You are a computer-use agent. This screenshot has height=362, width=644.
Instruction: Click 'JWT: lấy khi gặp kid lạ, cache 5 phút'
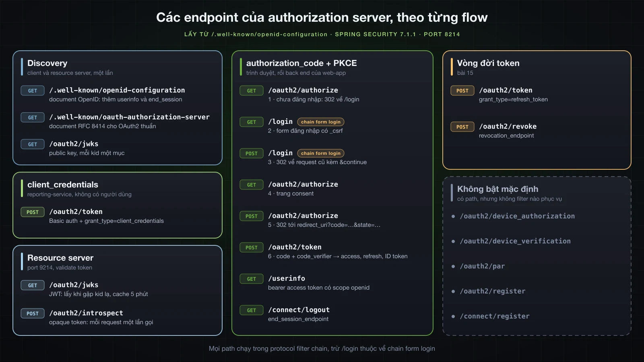(99, 294)
